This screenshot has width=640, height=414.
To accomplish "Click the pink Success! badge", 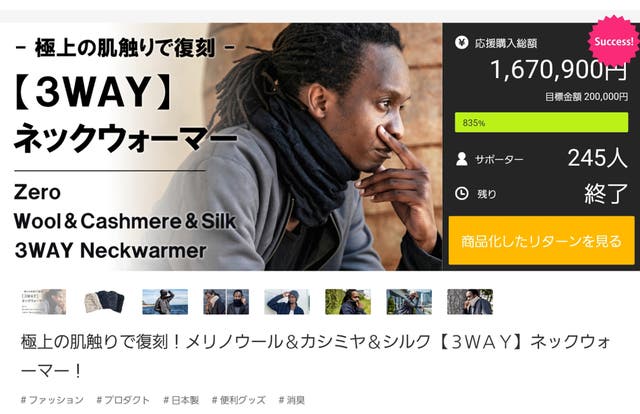I will coord(613,41).
